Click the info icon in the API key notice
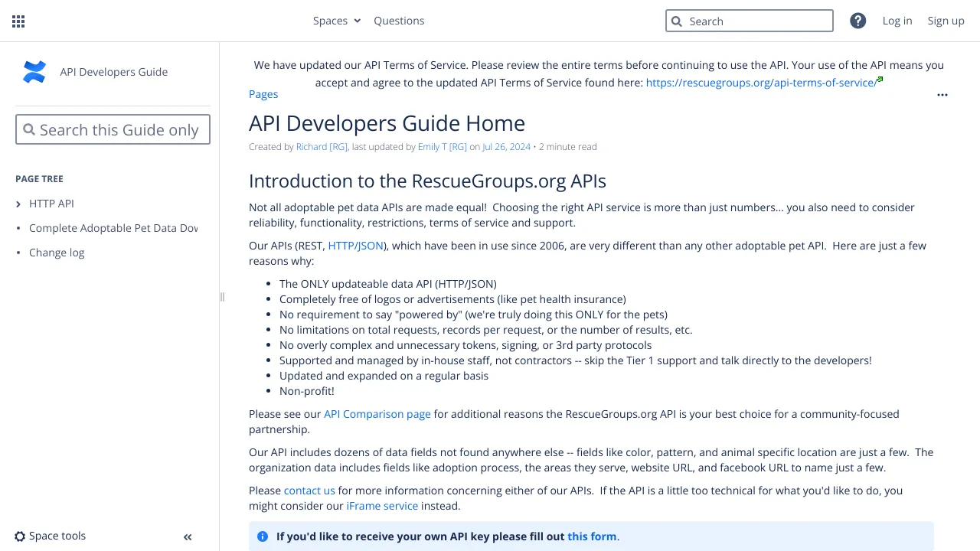The image size is (980, 551). [263, 536]
